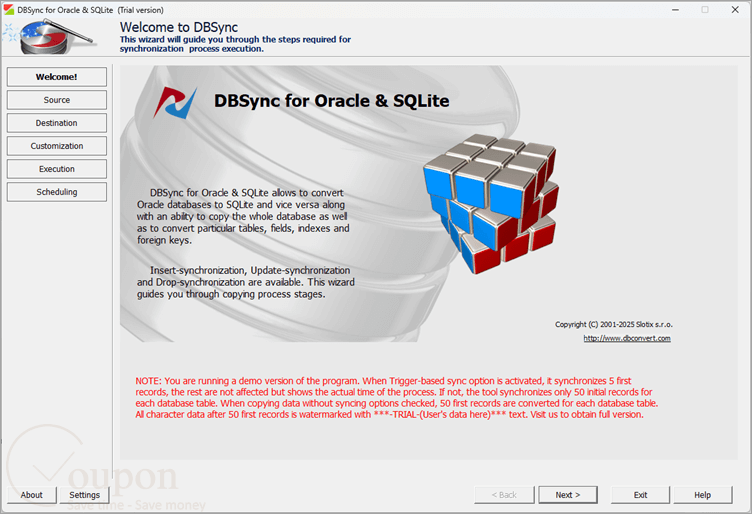This screenshot has width=752, height=514.
Task: Open Help
Action: 703,495
